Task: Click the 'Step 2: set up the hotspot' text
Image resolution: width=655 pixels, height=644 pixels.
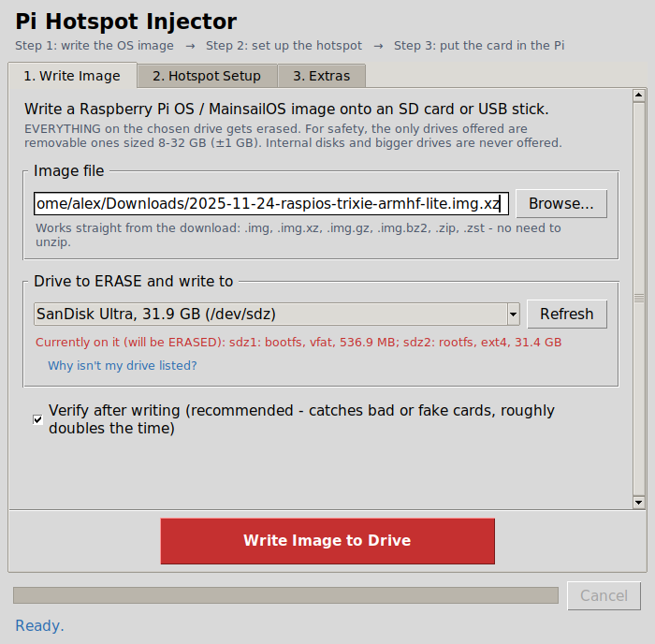Action: pos(284,46)
